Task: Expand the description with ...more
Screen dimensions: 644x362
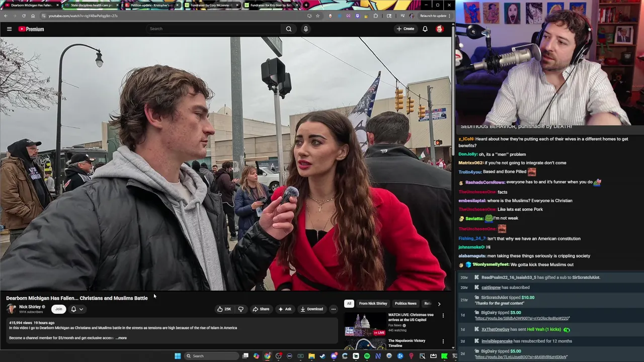Action: click(x=121, y=338)
